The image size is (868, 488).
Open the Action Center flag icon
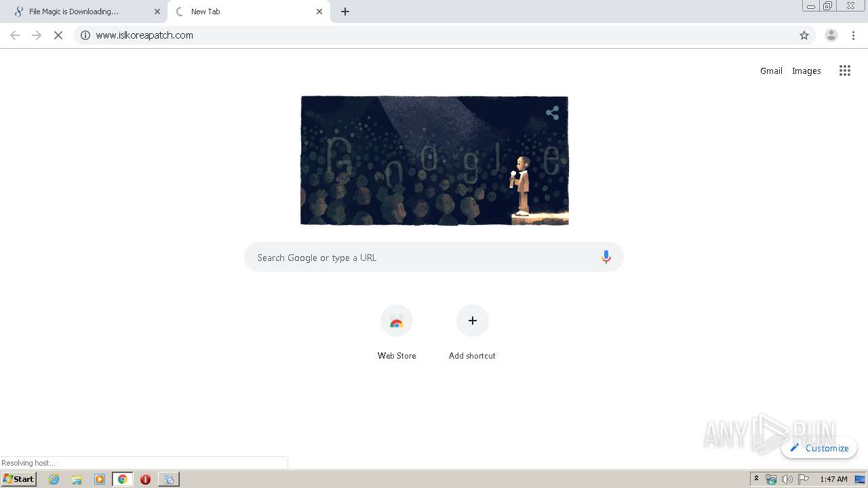coord(804,479)
